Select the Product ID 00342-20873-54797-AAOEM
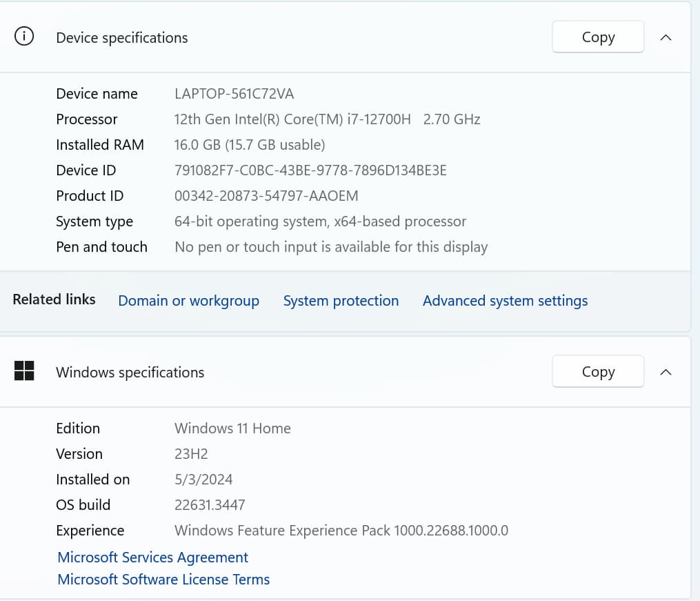The height and width of the screenshot is (601, 700). click(x=266, y=195)
